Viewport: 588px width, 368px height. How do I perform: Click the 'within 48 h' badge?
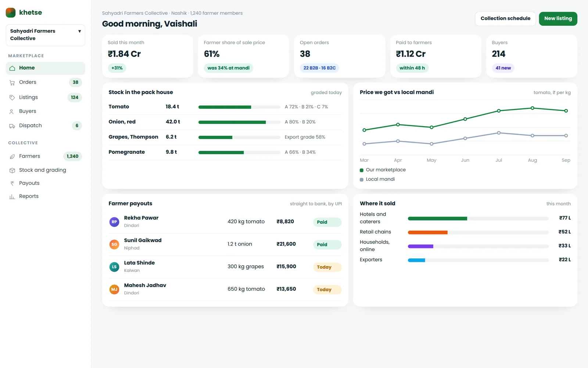click(412, 68)
